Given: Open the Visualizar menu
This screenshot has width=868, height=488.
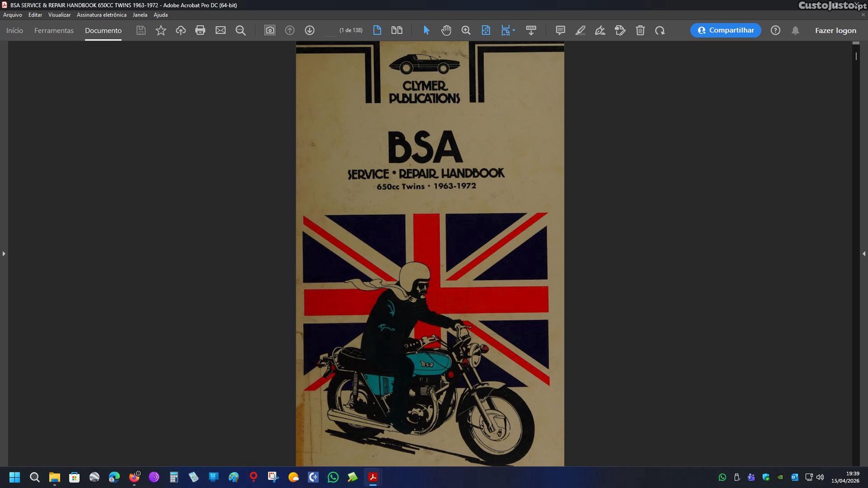Looking at the screenshot, I should coord(59,15).
